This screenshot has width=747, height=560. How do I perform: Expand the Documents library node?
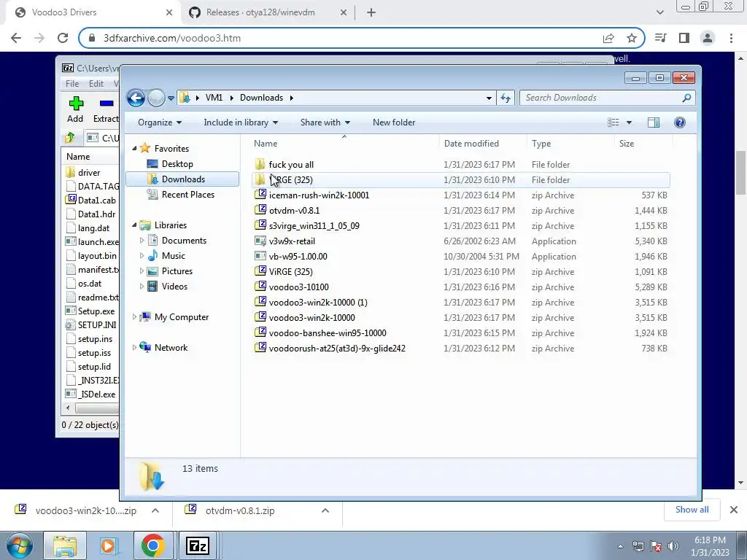142,241
